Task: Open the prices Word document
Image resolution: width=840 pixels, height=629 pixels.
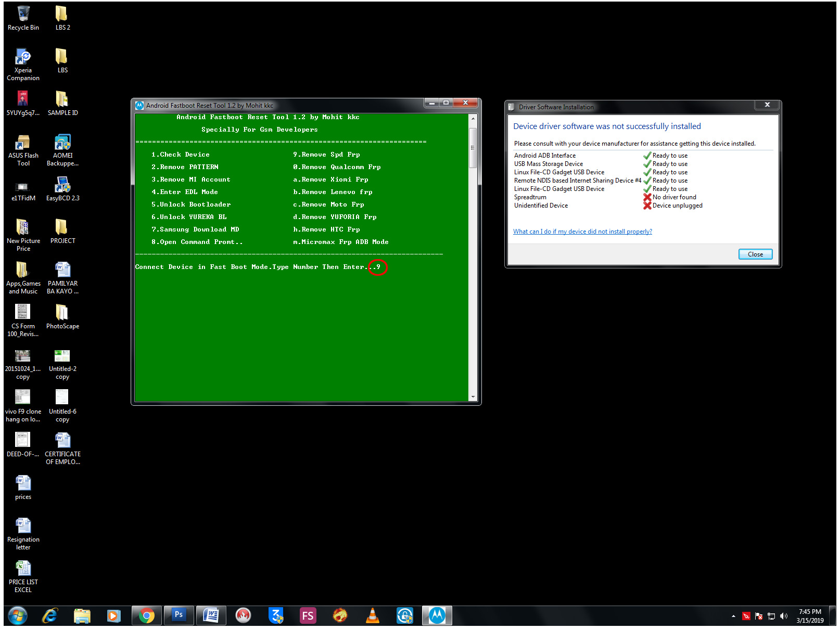Action: (23, 487)
